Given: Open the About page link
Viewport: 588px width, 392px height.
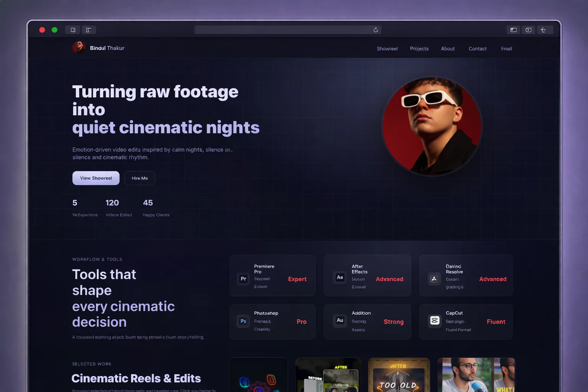Looking at the screenshot, I should (x=448, y=49).
